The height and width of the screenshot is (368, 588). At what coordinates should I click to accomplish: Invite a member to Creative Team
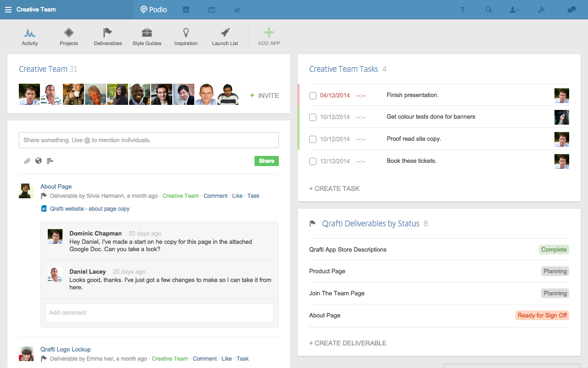coord(265,96)
